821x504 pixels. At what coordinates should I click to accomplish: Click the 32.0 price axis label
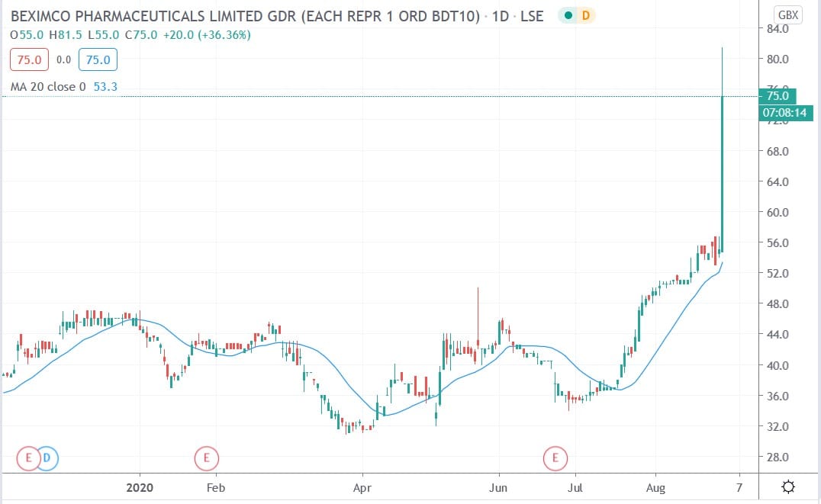click(778, 426)
